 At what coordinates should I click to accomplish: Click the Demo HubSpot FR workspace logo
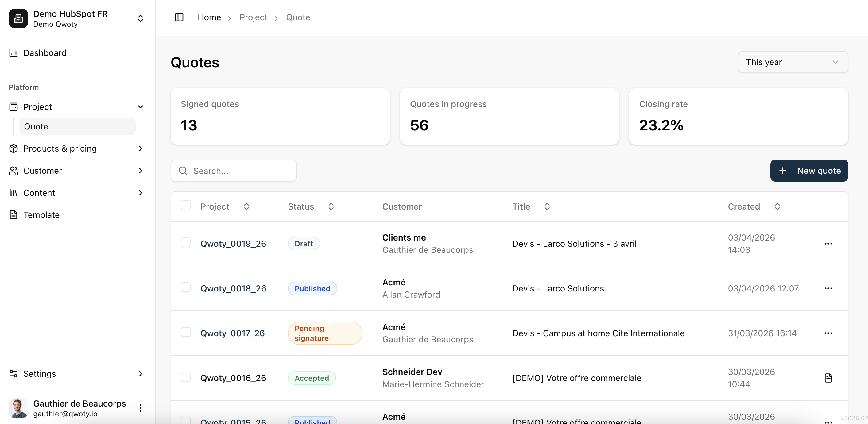[x=18, y=18]
